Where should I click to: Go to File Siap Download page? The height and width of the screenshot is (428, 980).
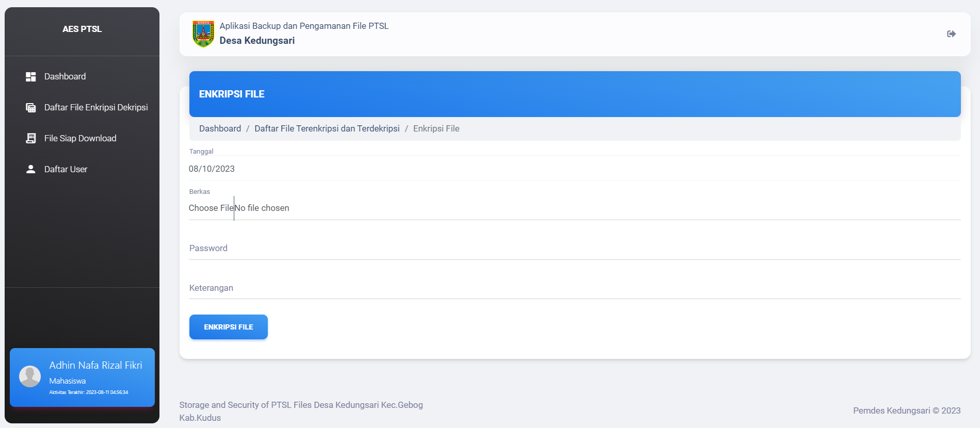click(x=81, y=138)
